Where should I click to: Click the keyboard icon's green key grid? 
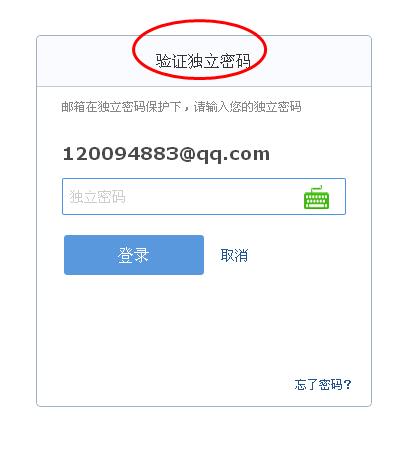[316, 200]
